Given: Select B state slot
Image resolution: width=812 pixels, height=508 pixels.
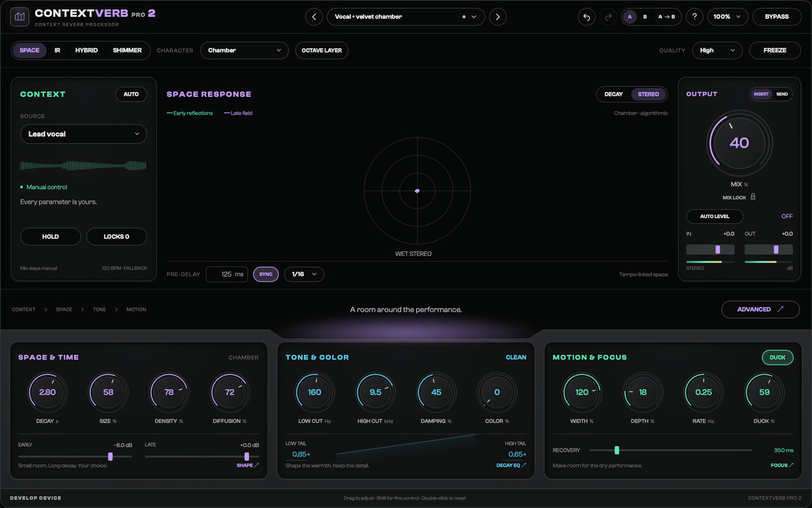Looking at the screenshot, I should coord(645,17).
